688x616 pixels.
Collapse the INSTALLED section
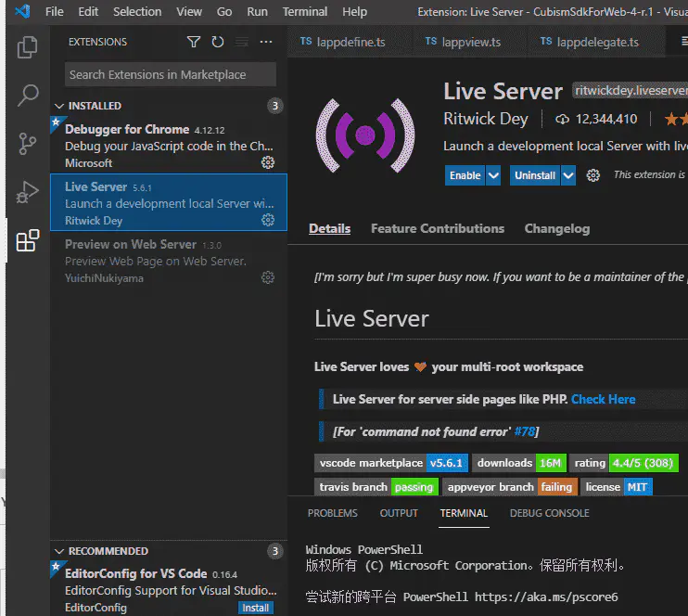click(x=59, y=106)
